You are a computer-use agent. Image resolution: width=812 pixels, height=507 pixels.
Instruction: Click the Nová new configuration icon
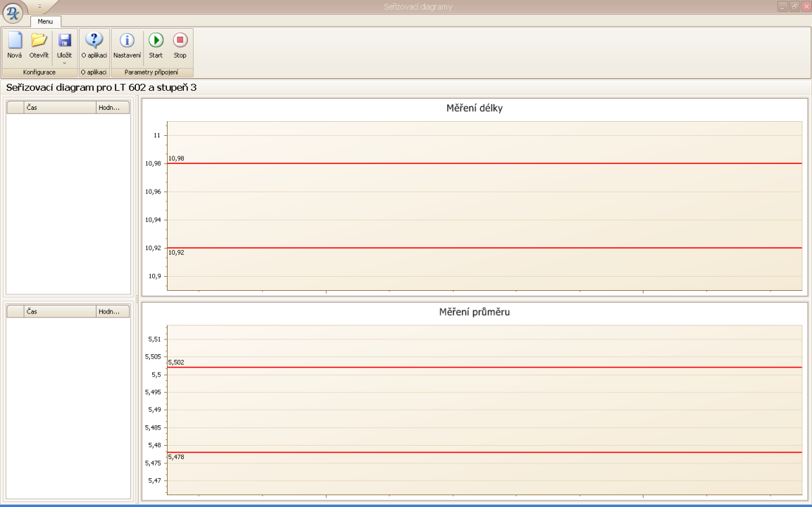point(15,46)
